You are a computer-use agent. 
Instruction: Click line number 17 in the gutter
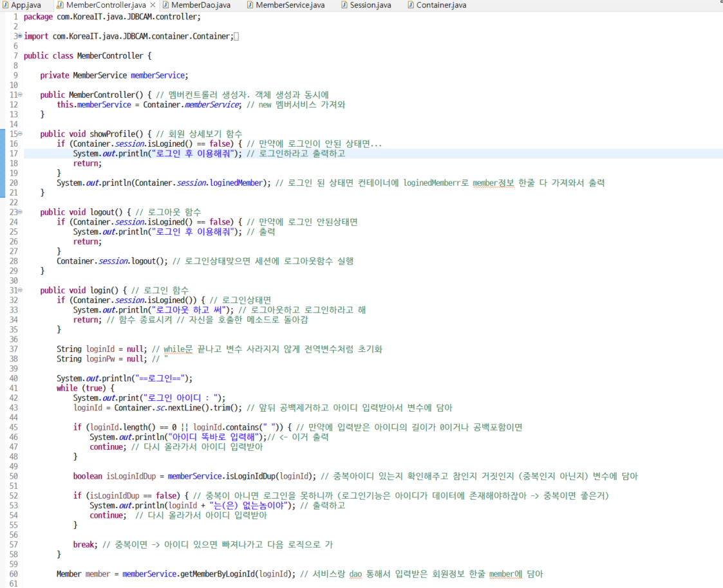(x=14, y=154)
